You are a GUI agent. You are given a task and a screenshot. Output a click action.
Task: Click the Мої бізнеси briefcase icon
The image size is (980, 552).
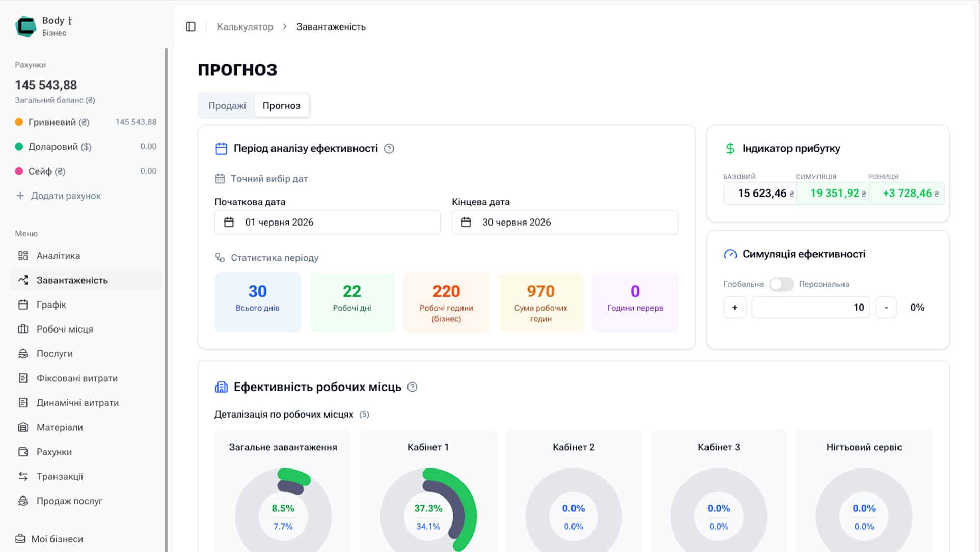[x=20, y=539]
